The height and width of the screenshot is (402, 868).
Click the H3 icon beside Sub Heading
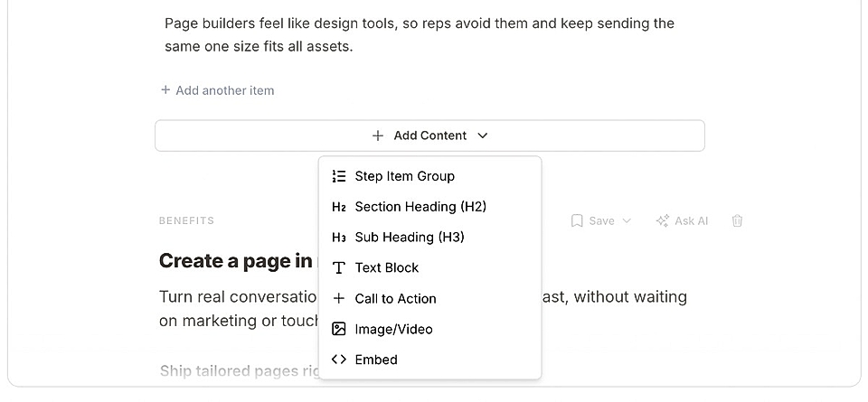pyautogui.click(x=339, y=238)
